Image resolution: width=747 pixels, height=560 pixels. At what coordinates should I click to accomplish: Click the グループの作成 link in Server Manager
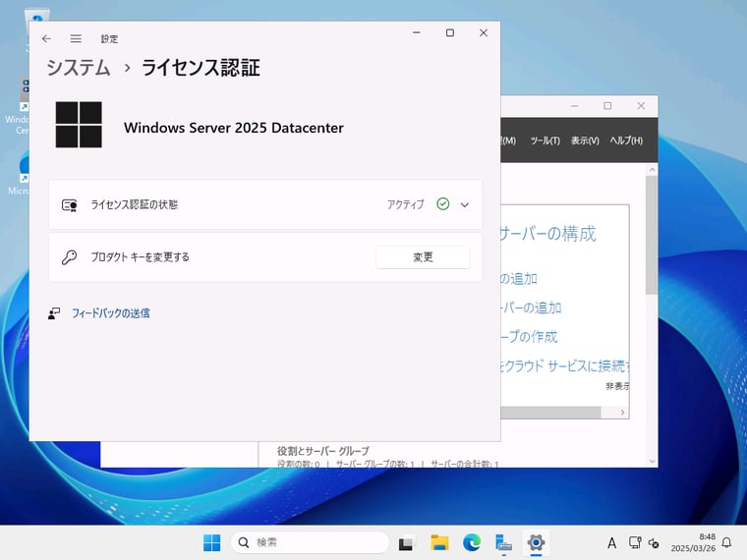(x=529, y=337)
